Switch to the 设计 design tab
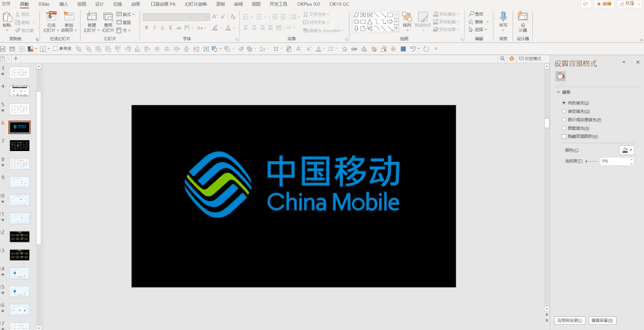Viewport: 644px width, 330px height. 99,4
